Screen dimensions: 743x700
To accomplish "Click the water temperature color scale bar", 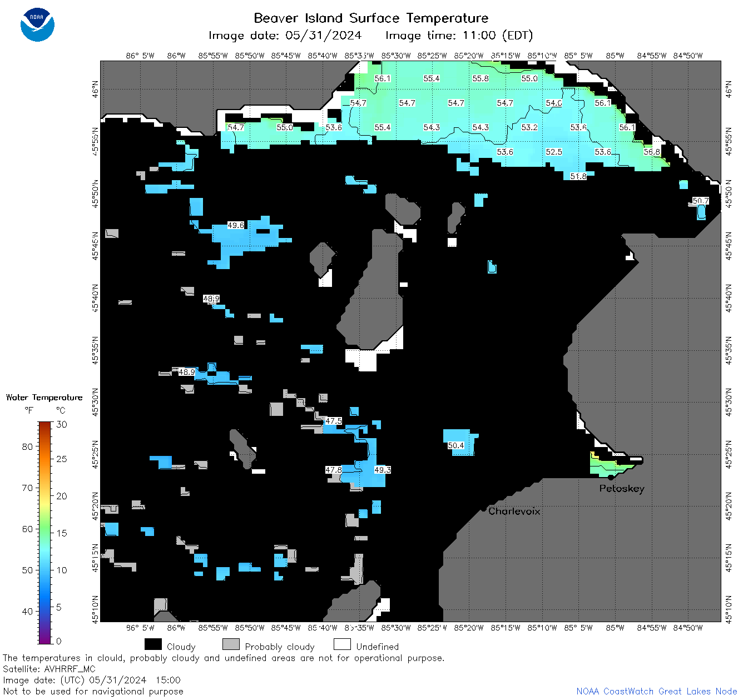I will pyautogui.click(x=45, y=532).
